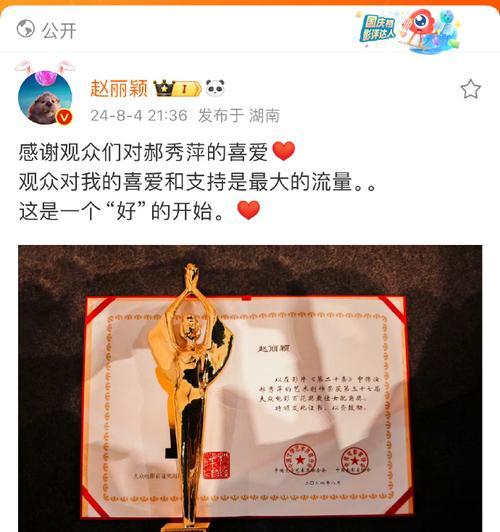Tap the post text about 郝秀萍

coord(143,152)
